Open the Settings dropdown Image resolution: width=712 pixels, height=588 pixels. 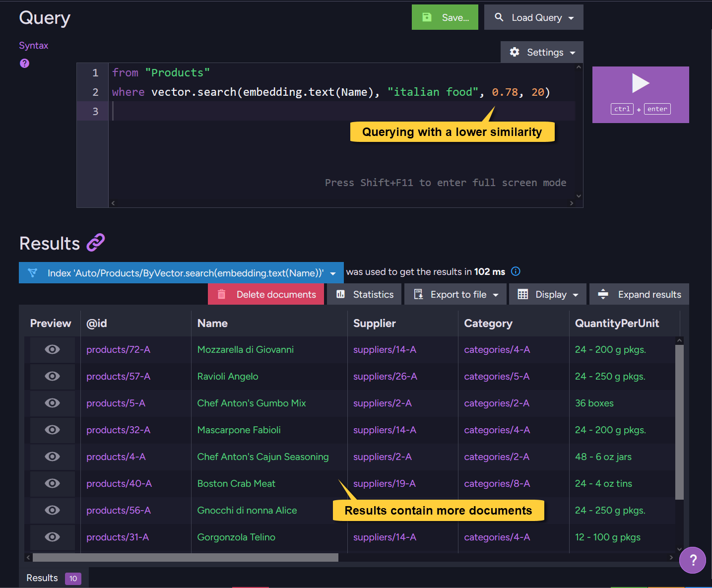[x=542, y=52]
